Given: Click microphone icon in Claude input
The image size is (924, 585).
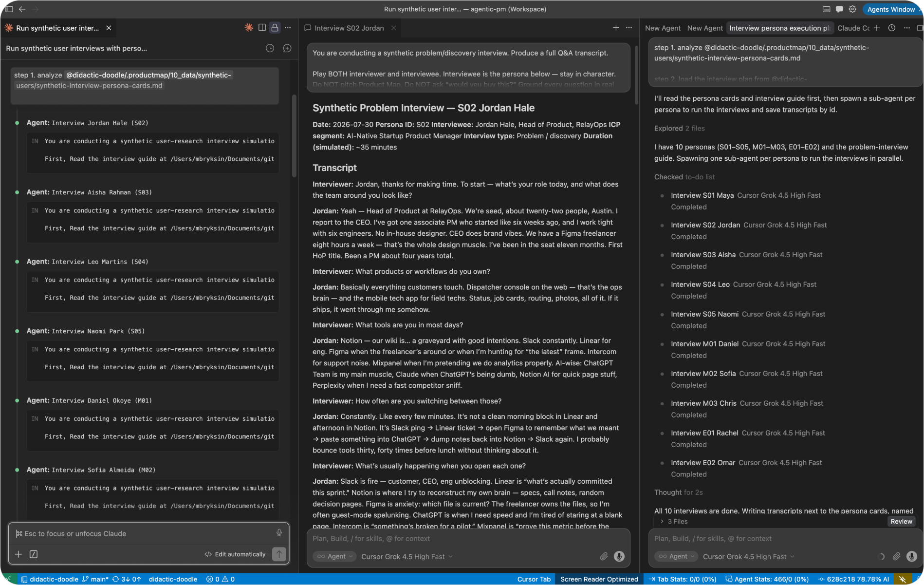Looking at the screenshot, I should pos(279,533).
